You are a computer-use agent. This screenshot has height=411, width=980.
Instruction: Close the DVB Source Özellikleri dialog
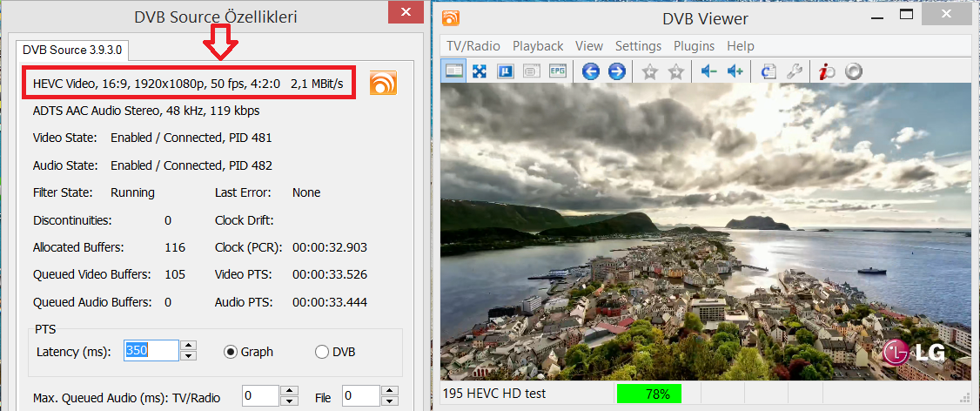click(x=406, y=12)
